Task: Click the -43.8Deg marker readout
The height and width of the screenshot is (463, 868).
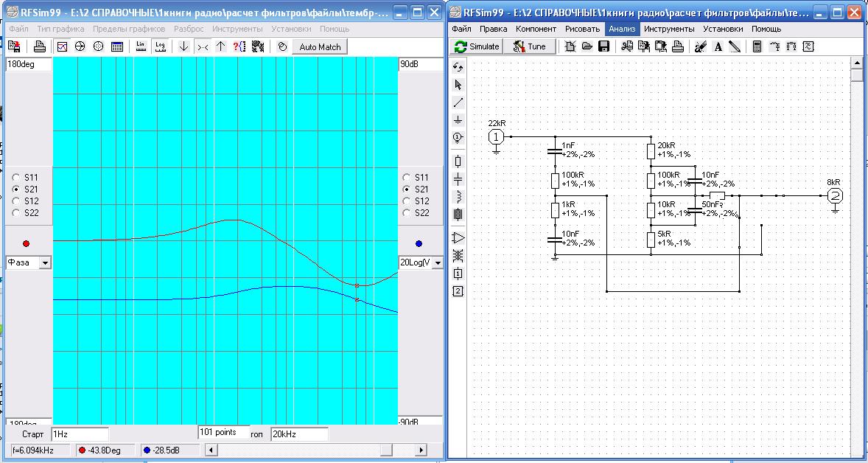Action: (105, 450)
